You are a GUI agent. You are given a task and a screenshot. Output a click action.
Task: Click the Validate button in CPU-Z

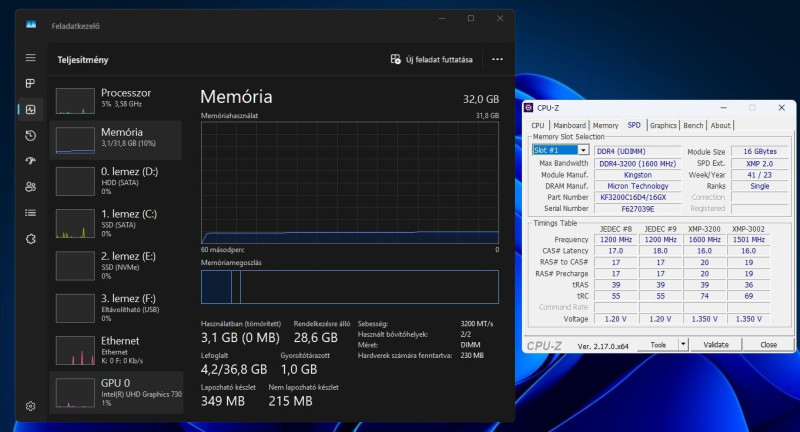pos(716,345)
